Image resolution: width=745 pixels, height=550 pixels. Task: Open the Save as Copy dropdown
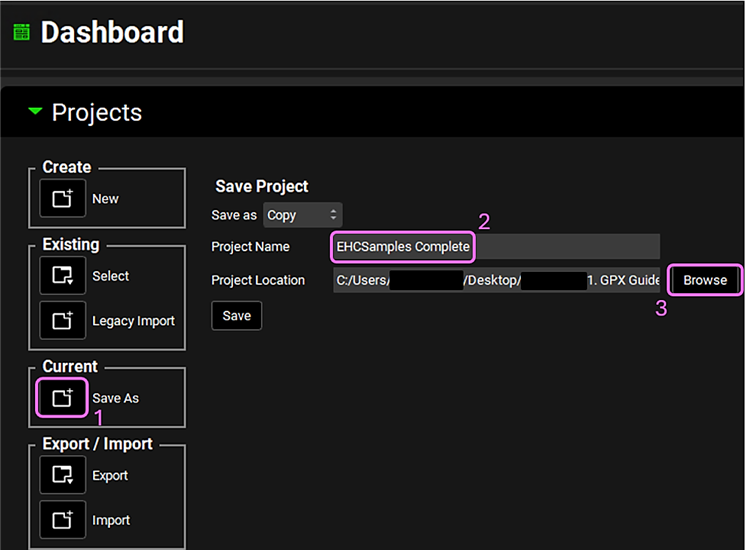coord(303,215)
